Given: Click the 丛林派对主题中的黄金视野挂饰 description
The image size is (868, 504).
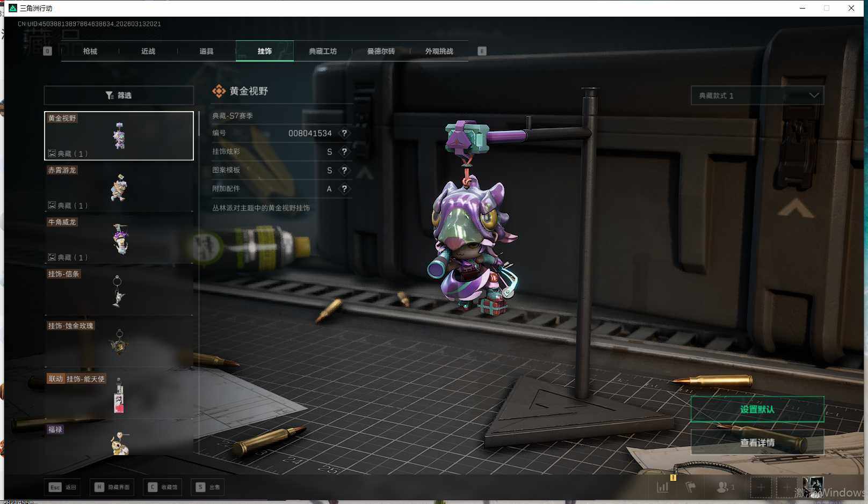Looking at the screenshot, I should (x=261, y=208).
